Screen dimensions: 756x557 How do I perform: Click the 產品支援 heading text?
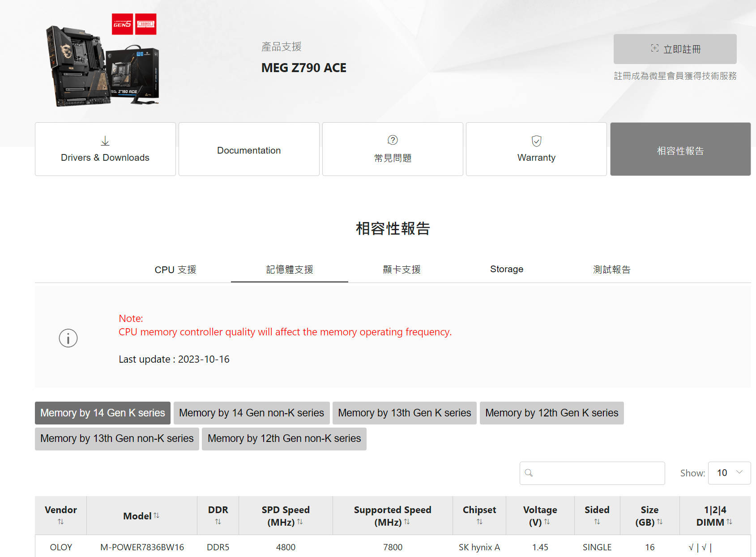[x=282, y=47]
